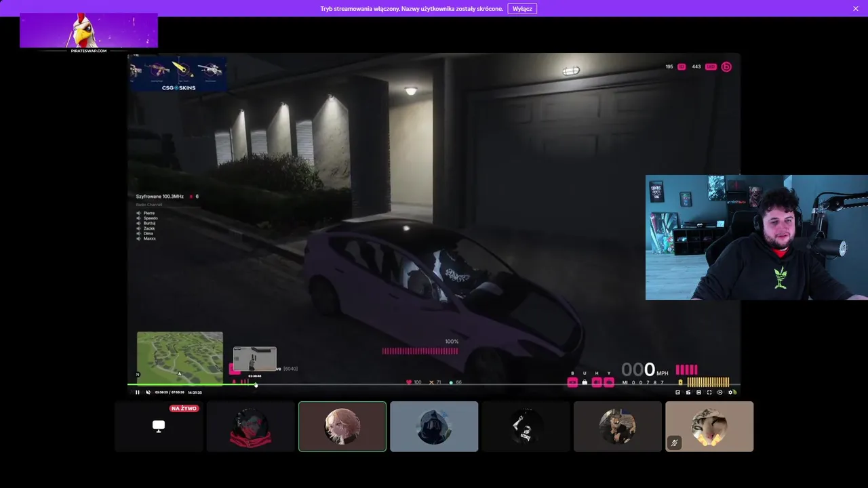Click the heart health indicator showing 100
The image size is (868, 488).
[x=414, y=382]
